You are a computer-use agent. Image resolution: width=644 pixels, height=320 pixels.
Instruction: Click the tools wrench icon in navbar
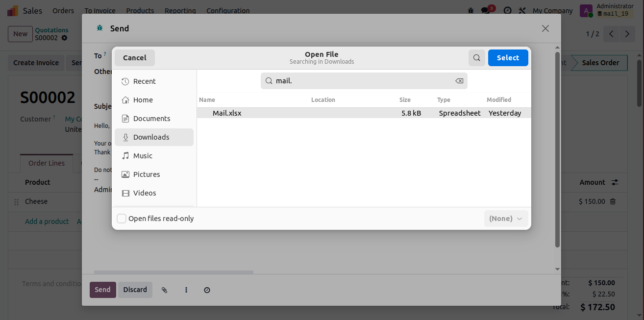pos(522,10)
